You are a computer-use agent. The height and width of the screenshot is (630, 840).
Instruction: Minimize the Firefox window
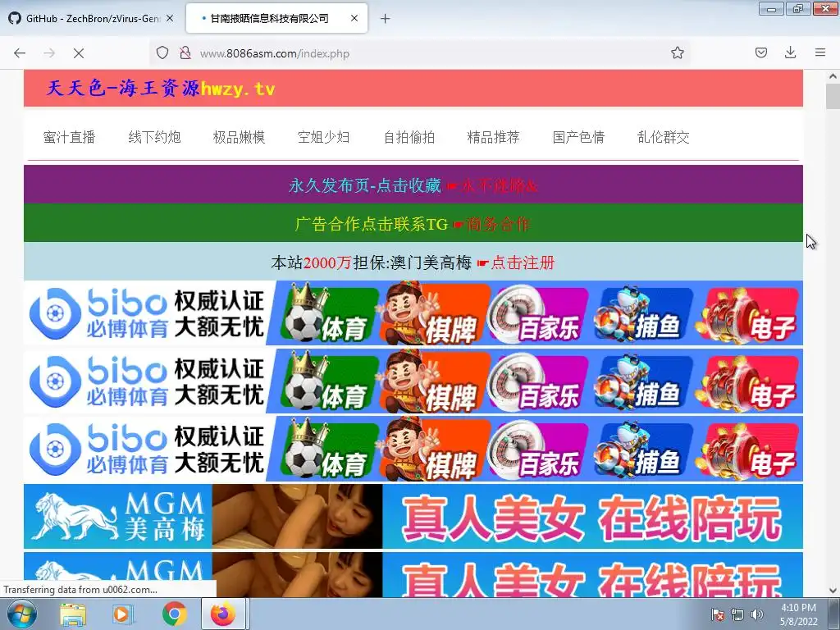771,9
